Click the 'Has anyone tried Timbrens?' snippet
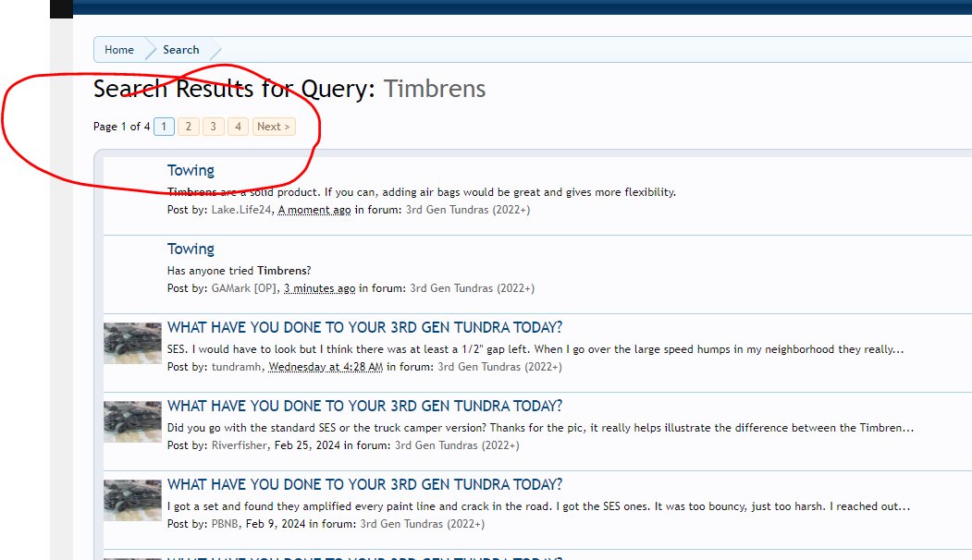The width and height of the screenshot is (972, 560). tap(240, 271)
